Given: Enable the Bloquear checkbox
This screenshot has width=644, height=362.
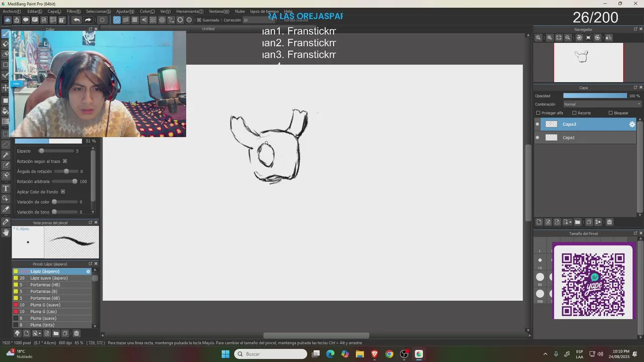Looking at the screenshot, I should 610,113.
